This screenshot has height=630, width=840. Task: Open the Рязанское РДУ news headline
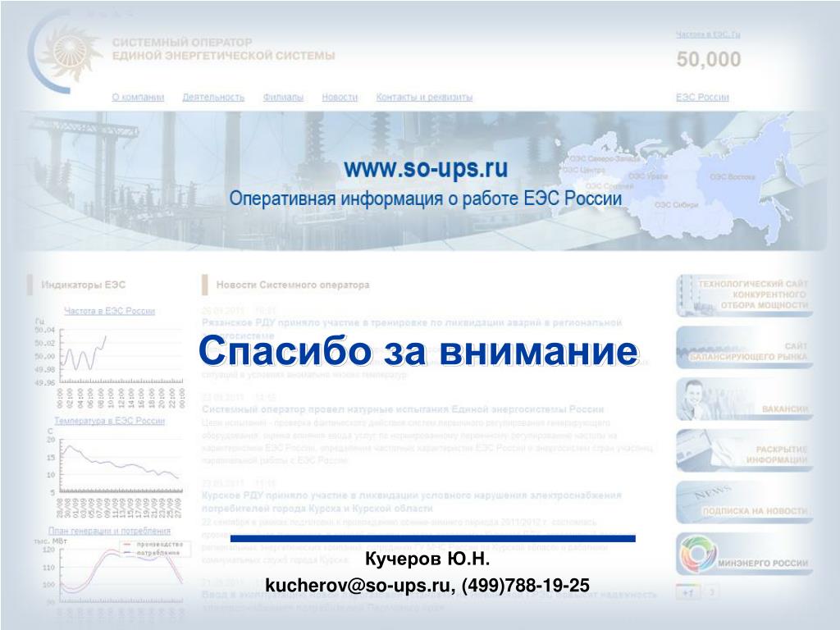click(x=412, y=329)
